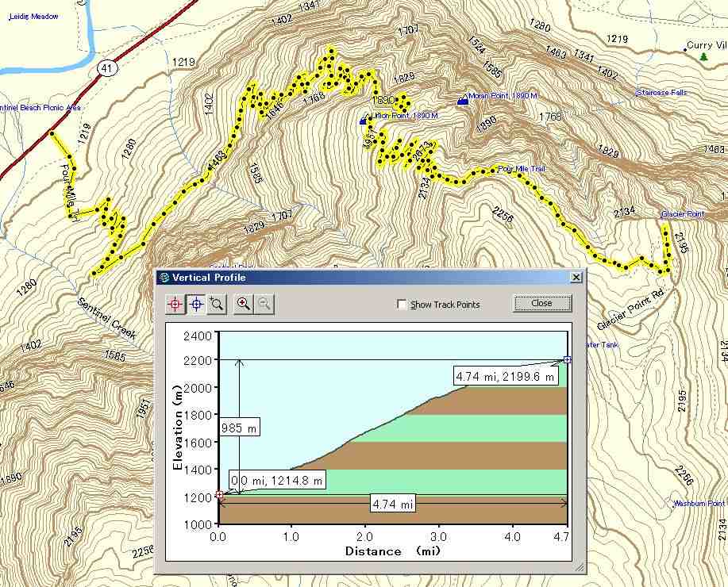Click the Moran Point summit icon on map
This screenshot has width=728, height=587.
point(463,99)
